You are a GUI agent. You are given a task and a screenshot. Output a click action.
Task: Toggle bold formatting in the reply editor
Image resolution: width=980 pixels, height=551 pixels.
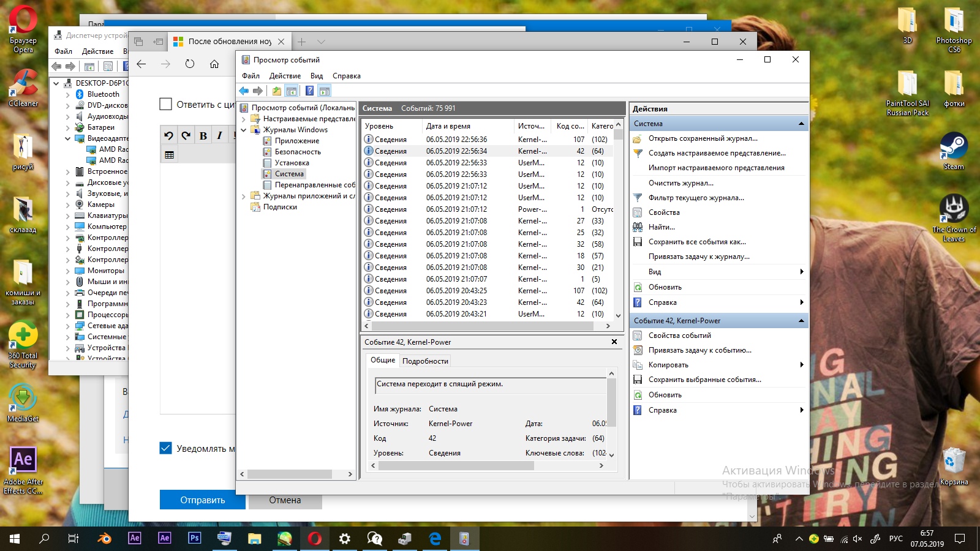pyautogui.click(x=203, y=136)
